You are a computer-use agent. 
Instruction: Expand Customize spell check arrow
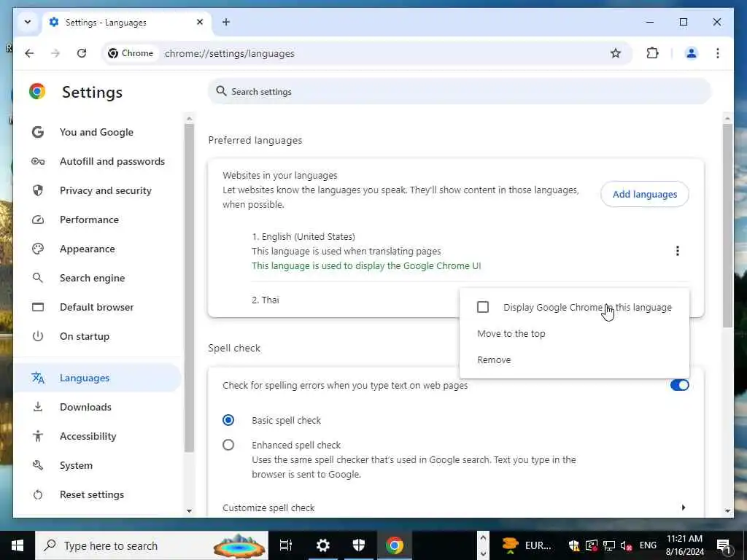683,507
